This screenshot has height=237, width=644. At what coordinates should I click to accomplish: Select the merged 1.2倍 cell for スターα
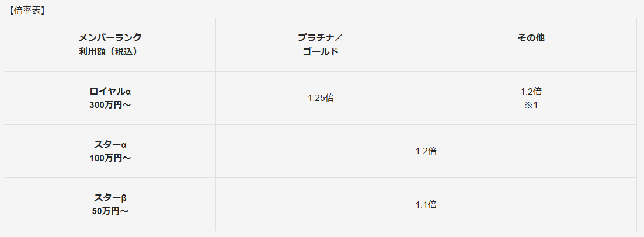point(426,151)
